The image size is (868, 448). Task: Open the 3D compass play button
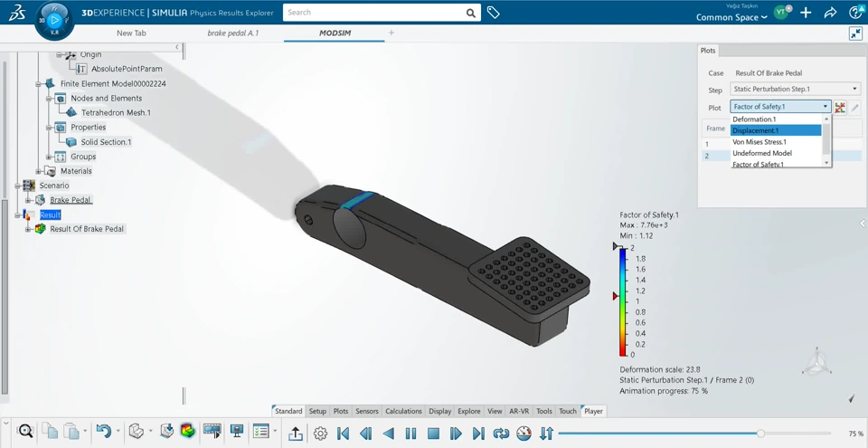53,20
